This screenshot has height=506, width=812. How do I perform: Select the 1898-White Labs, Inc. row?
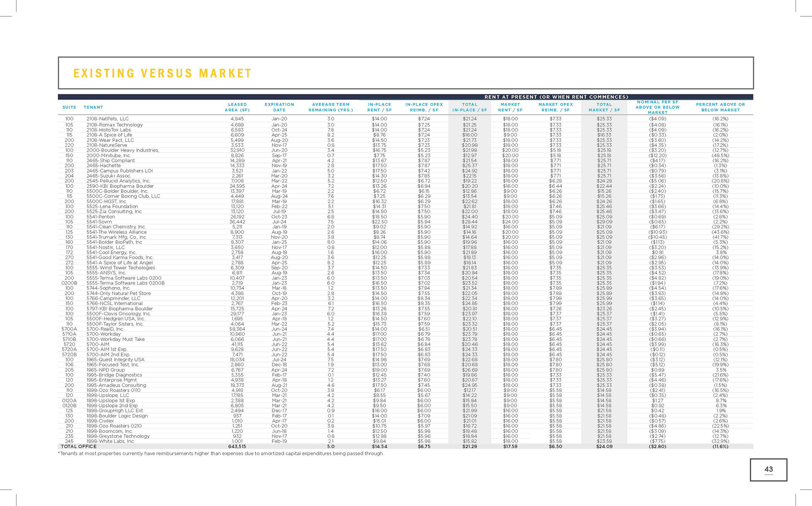point(110,441)
